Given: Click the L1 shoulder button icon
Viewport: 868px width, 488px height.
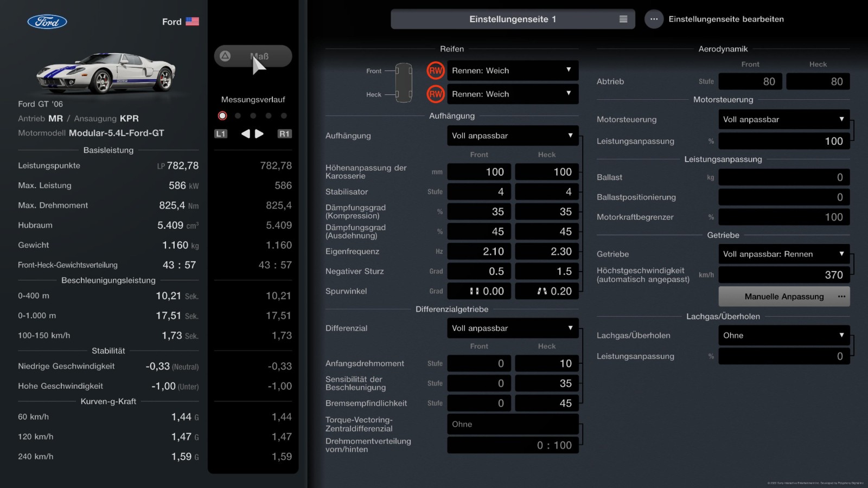Looking at the screenshot, I should [220, 134].
